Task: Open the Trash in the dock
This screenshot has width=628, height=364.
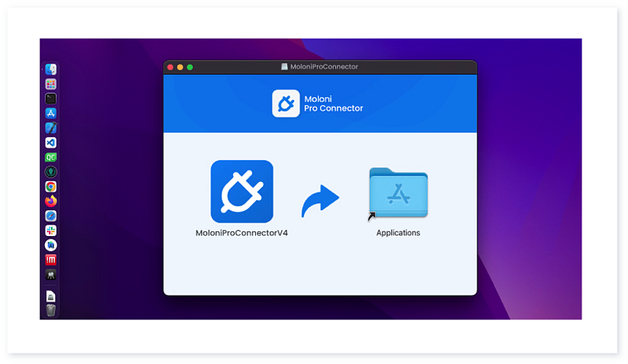Action: coord(51,311)
